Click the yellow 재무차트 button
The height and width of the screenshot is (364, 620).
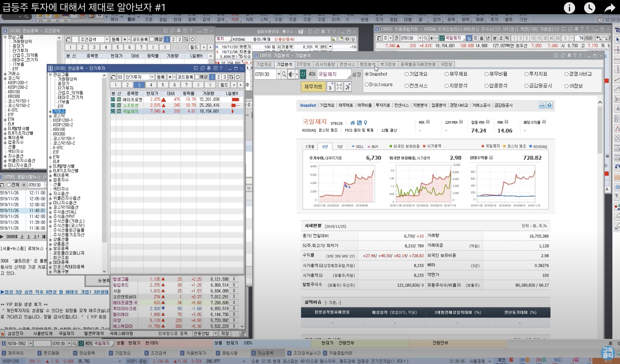(x=313, y=87)
